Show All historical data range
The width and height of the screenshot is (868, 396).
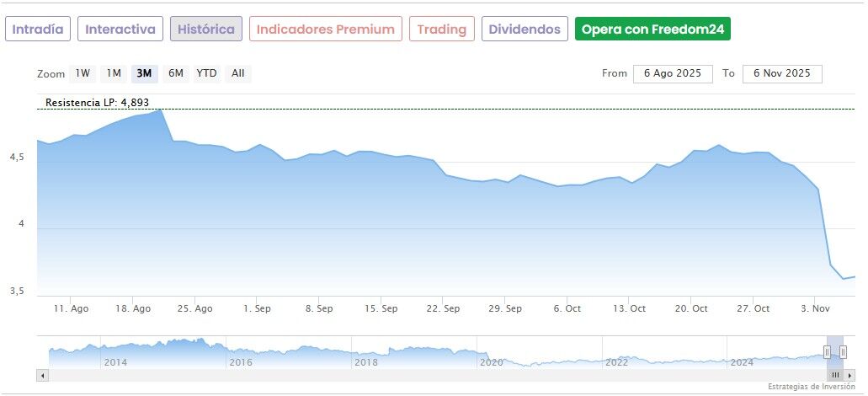pos(238,73)
